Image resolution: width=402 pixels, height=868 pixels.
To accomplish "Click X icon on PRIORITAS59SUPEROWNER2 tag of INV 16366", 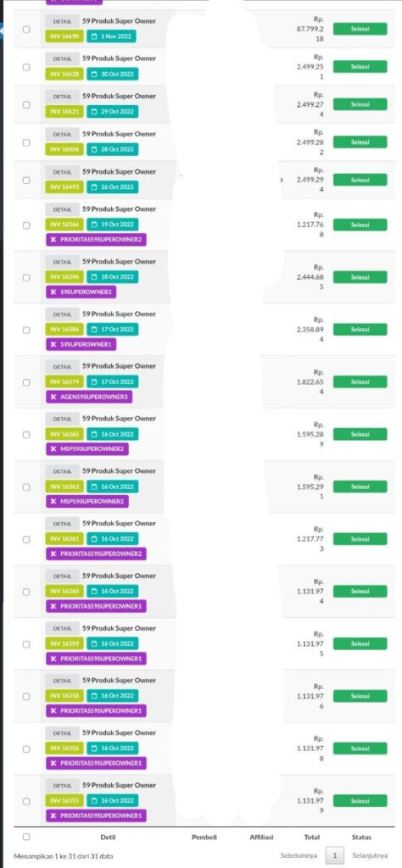I will pyautogui.click(x=53, y=240).
